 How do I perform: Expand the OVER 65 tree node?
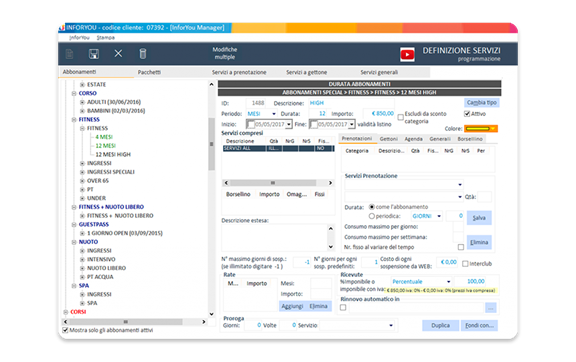[x=82, y=181]
